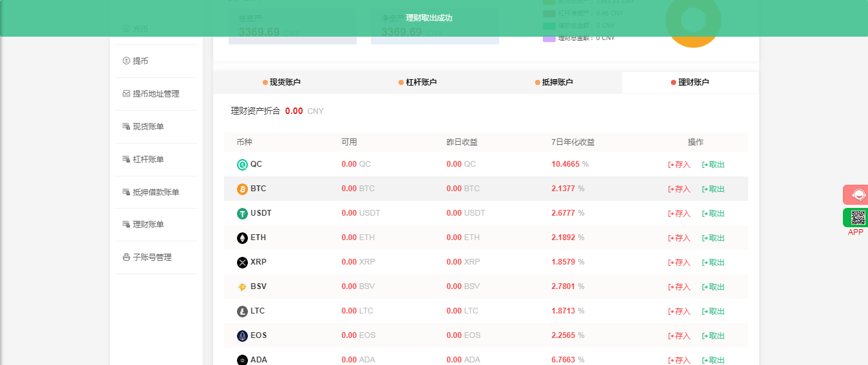
Task: Click the 可用 column header
Action: (349, 142)
